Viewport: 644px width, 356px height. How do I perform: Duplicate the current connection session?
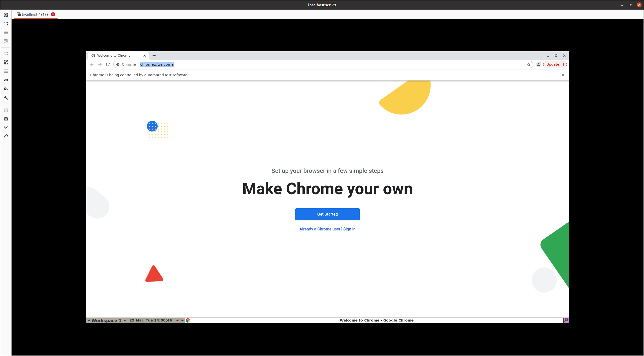coord(6,110)
